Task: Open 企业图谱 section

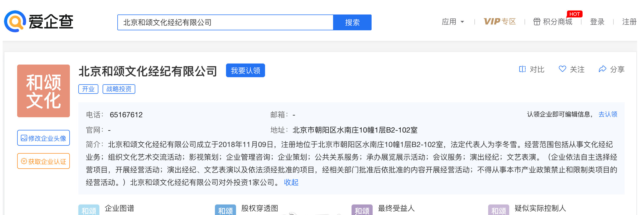Action: [x=119, y=208]
